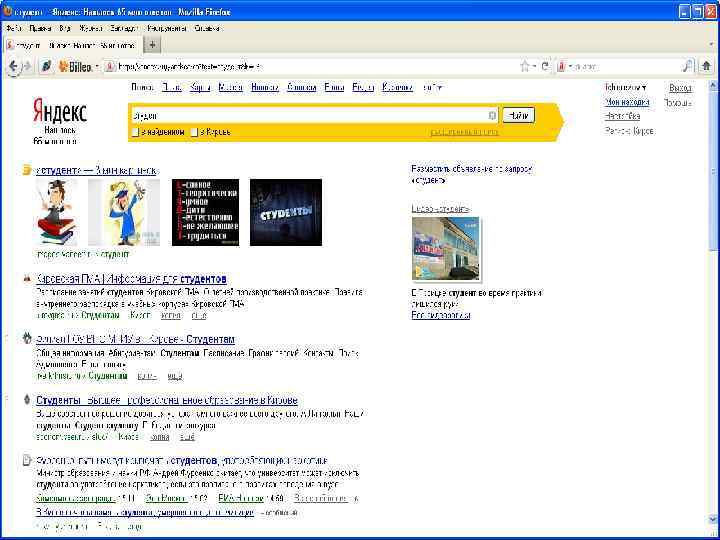Image resolution: width=720 pixels, height=540 pixels.
Task: Open the Правка menu
Action: coord(40,28)
